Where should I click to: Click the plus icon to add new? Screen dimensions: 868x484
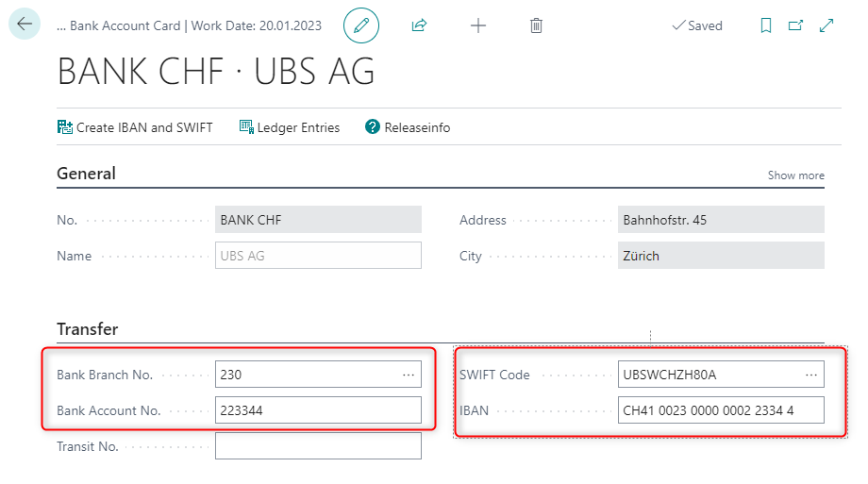click(478, 25)
